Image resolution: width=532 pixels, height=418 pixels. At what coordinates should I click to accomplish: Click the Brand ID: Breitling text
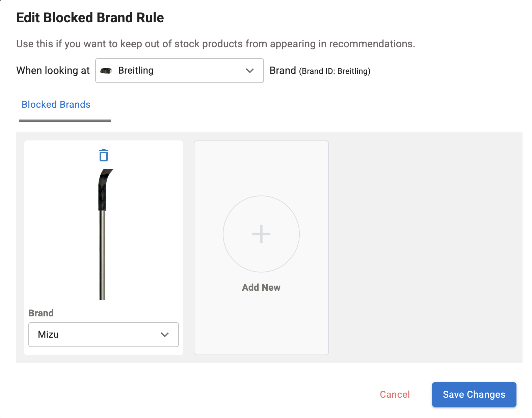[x=335, y=71]
